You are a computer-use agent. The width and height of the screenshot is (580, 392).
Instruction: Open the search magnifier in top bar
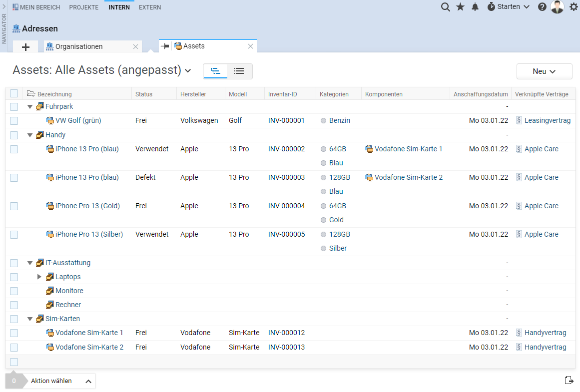(445, 7)
